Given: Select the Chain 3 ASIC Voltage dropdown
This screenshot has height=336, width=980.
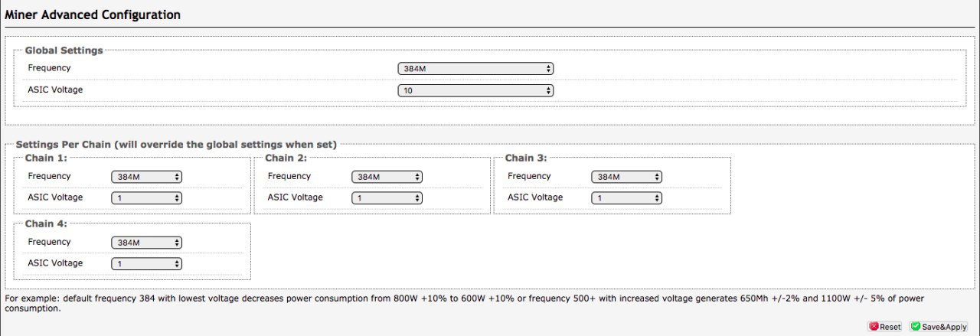Looking at the screenshot, I should (627, 198).
